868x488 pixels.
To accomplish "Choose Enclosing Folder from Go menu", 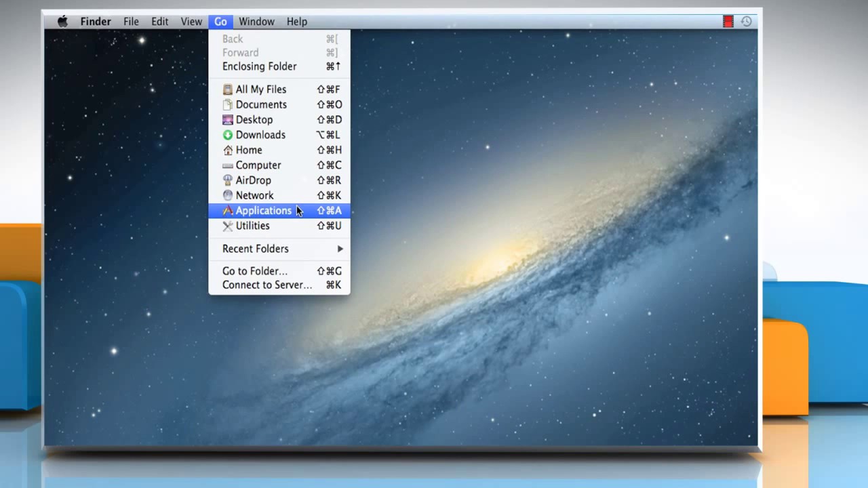I will (x=279, y=66).
